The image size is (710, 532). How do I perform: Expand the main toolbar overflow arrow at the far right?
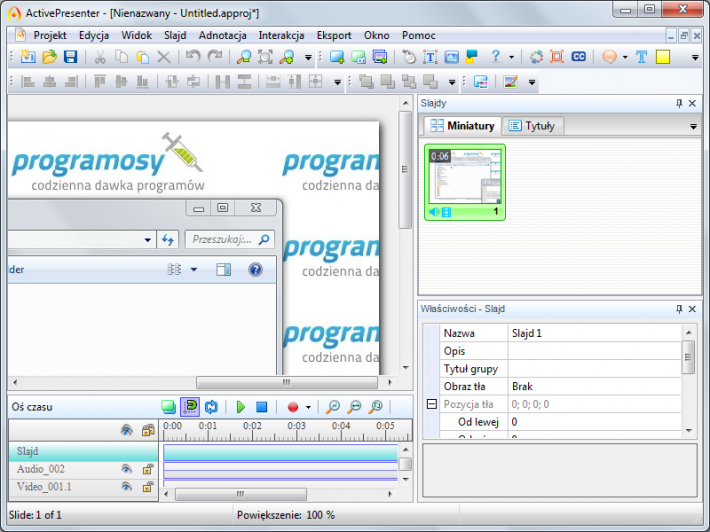pyautogui.click(x=695, y=57)
